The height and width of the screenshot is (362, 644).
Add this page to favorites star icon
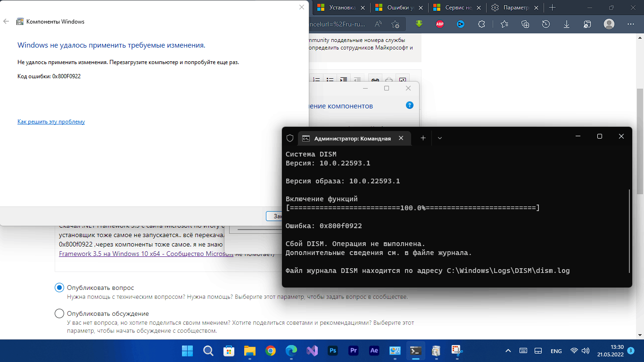(x=396, y=24)
